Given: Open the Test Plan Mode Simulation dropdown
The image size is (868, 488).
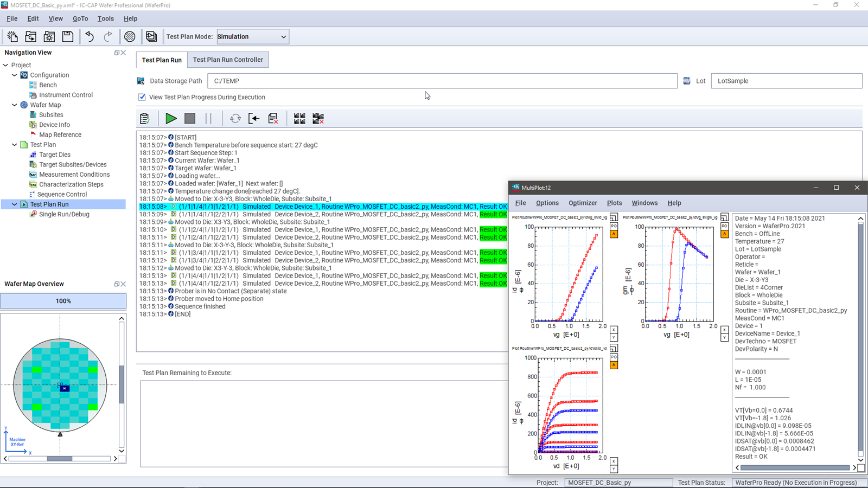Looking at the screenshot, I should point(253,37).
